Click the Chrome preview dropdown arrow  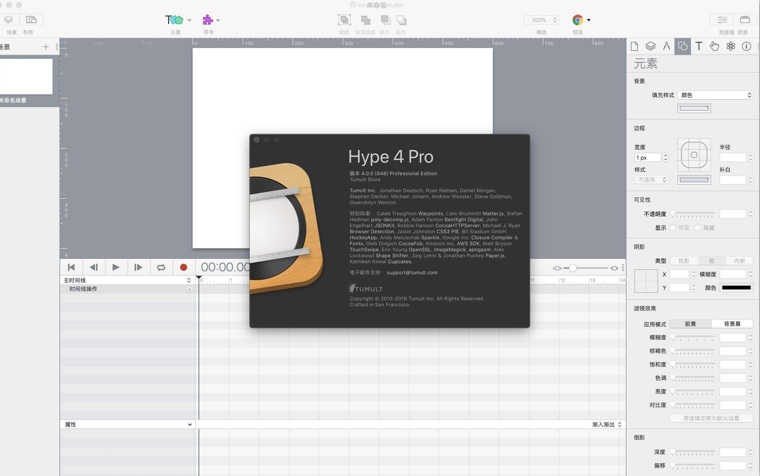point(588,20)
